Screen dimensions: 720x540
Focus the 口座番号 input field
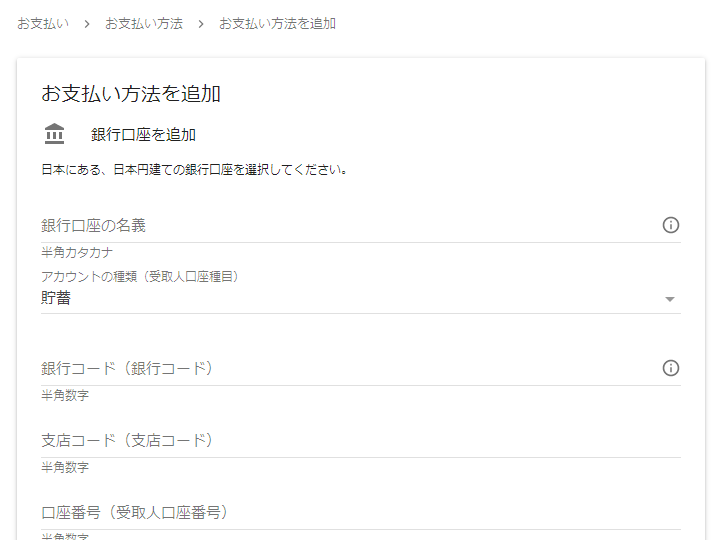click(x=360, y=512)
